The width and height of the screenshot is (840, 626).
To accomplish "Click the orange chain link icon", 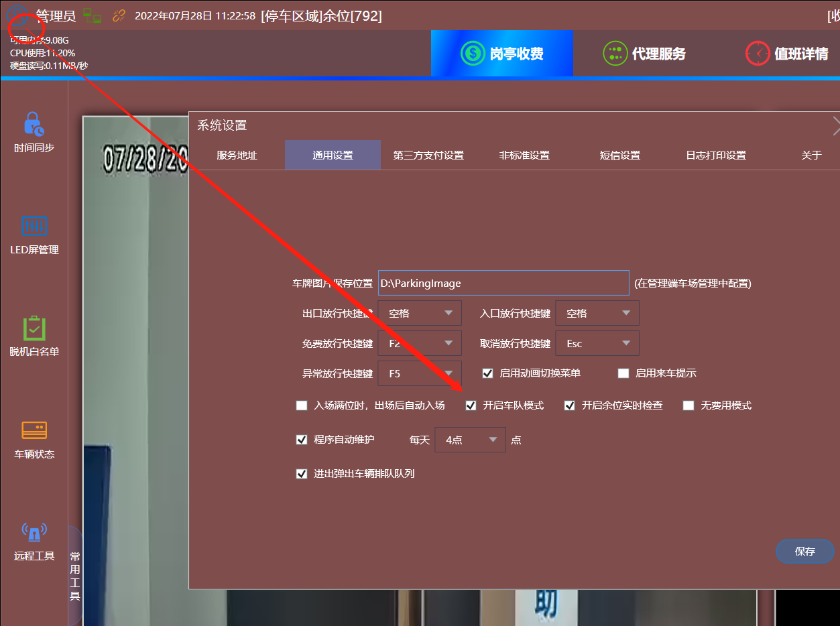I will click(119, 16).
